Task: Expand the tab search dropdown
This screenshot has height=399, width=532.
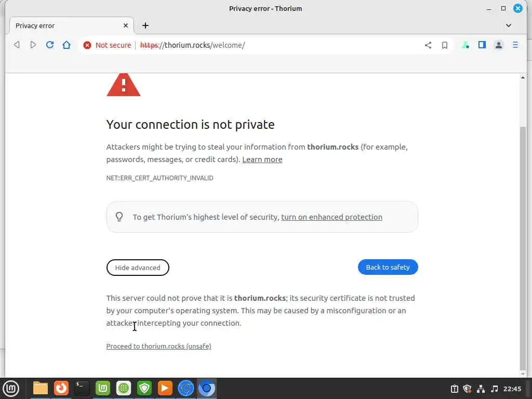Action: tap(509, 25)
